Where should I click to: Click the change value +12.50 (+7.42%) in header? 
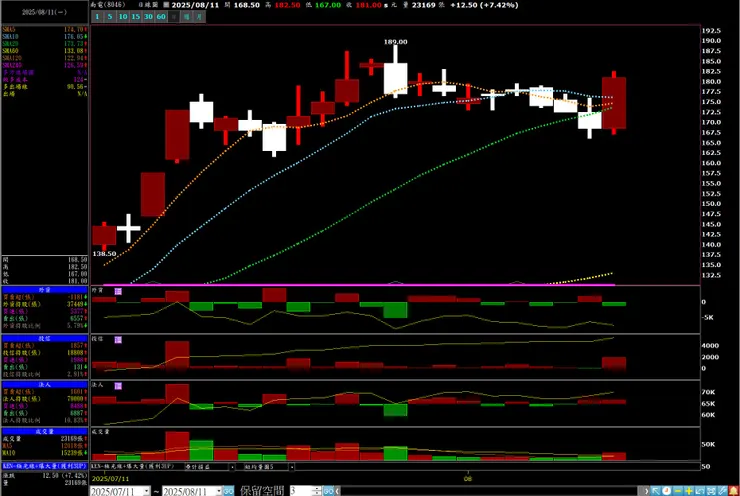(484, 5)
